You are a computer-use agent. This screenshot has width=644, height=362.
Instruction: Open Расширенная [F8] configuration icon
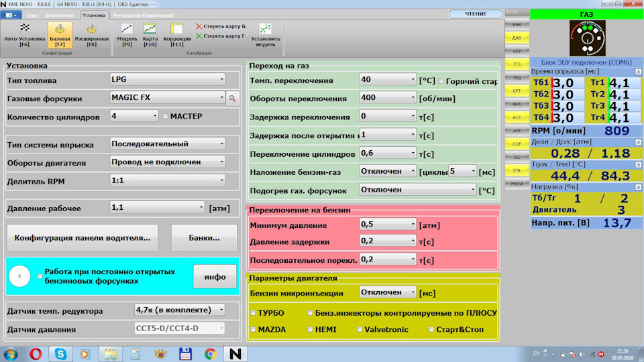pos(92,35)
